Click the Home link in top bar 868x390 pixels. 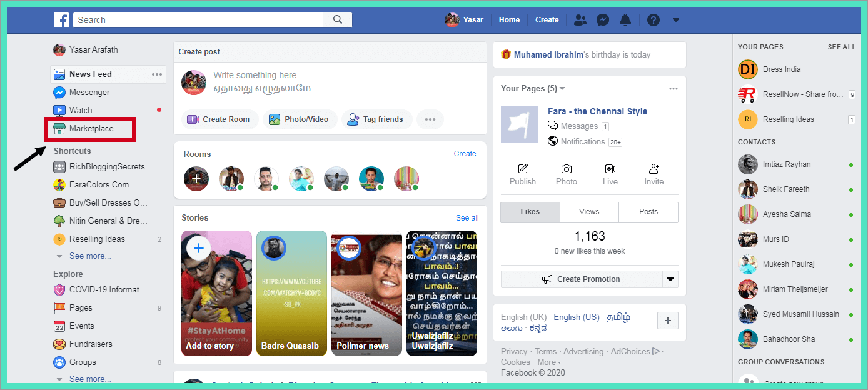510,20
